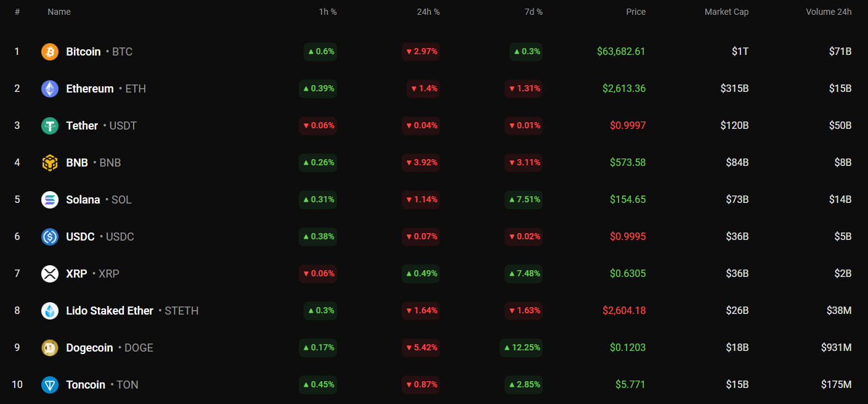The width and height of the screenshot is (868, 404).
Task: Sort by the Volume 24h header
Action: (x=829, y=12)
